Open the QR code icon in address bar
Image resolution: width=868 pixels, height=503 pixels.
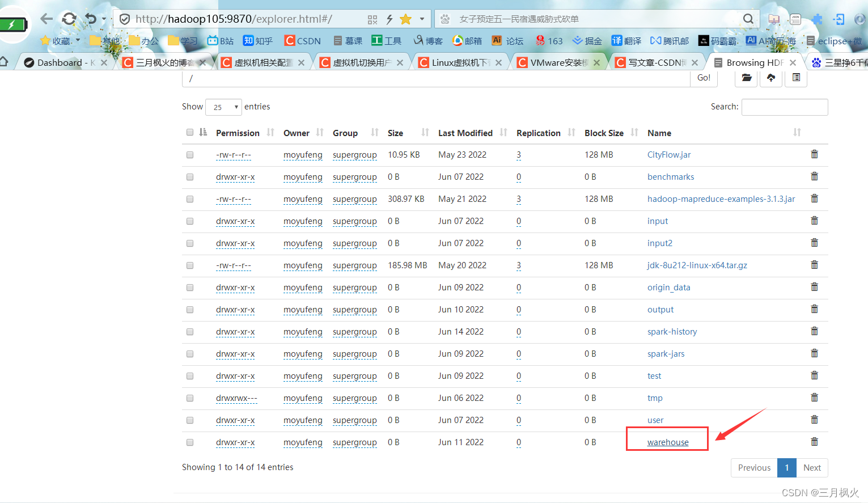click(372, 20)
